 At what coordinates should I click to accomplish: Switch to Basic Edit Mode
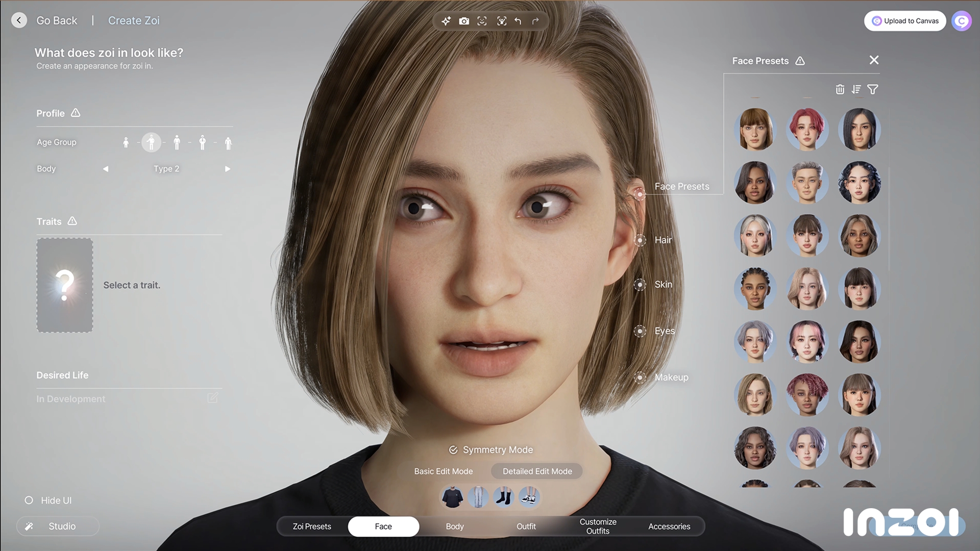coord(443,471)
